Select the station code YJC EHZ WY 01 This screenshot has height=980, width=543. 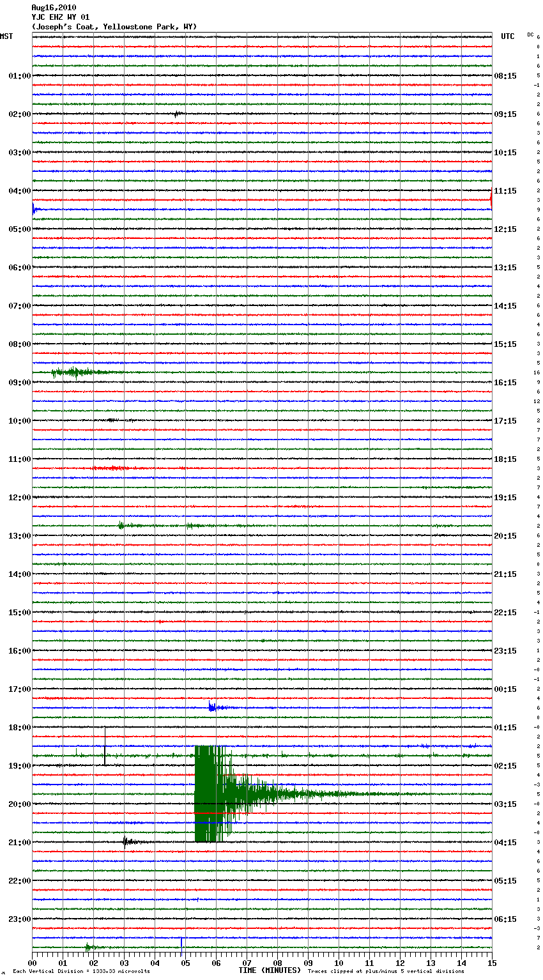(61, 17)
